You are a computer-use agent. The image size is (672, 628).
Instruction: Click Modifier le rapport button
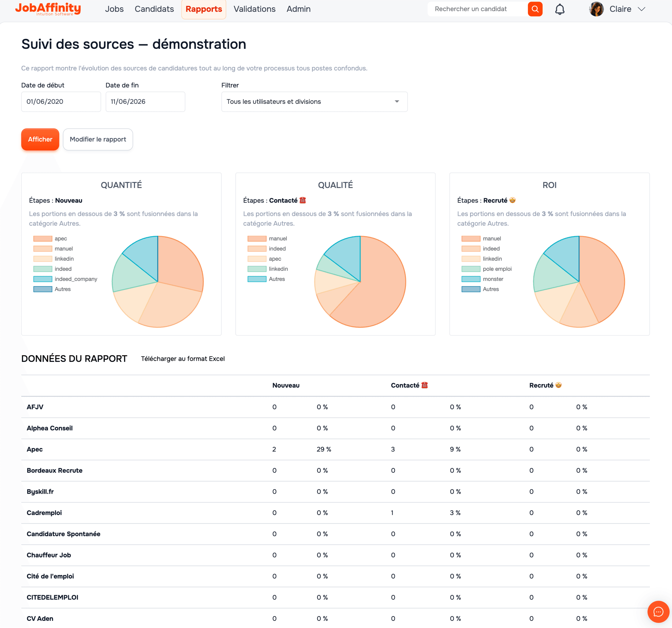point(98,139)
